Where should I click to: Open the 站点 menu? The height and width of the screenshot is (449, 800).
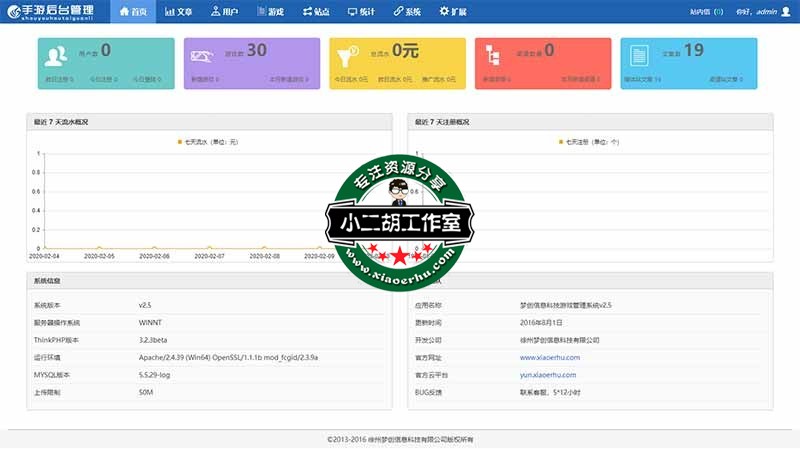pos(316,12)
